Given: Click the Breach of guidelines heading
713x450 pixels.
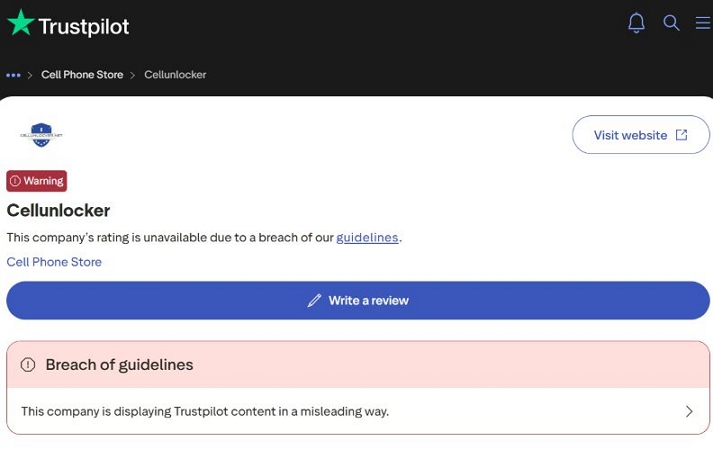Looking at the screenshot, I should tap(119, 365).
